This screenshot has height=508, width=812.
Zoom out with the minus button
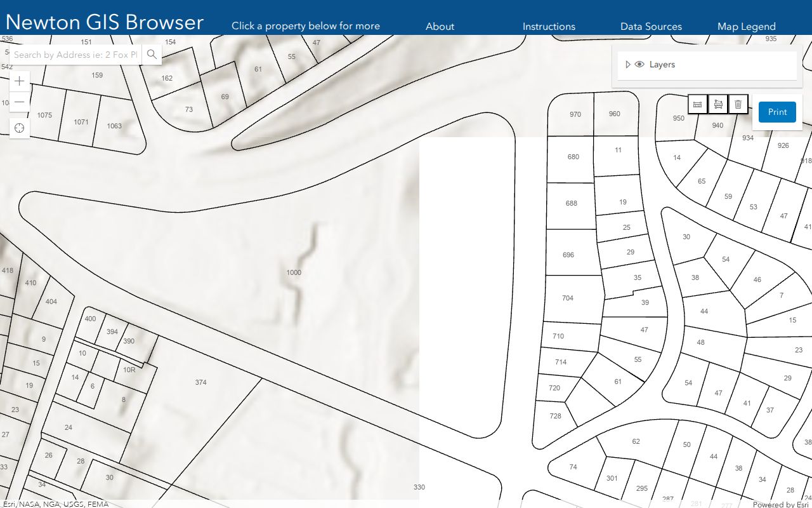[20, 102]
